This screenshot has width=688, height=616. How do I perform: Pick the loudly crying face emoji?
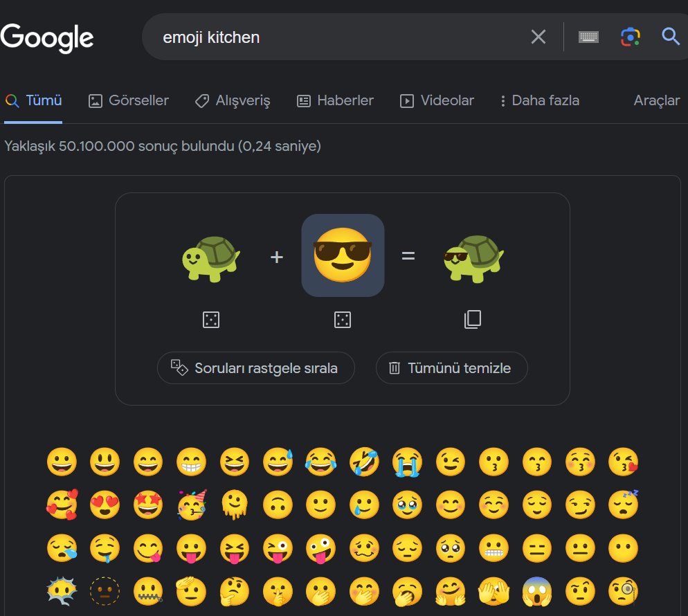point(407,462)
